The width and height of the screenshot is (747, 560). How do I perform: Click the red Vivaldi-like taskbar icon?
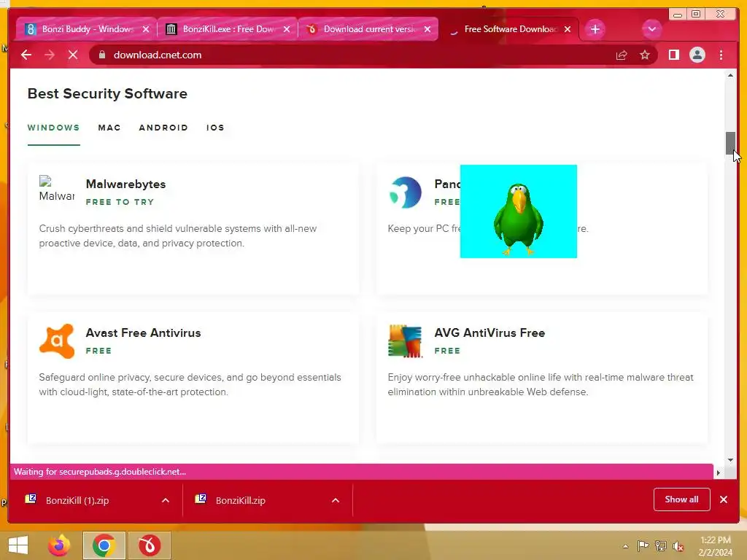tap(149, 545)
